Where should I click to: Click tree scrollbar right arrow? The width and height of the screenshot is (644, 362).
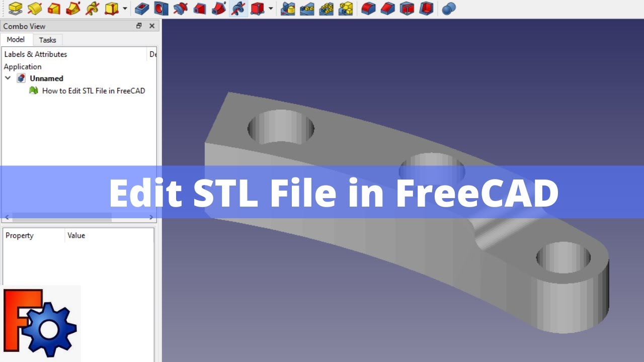tap(151, 218)
